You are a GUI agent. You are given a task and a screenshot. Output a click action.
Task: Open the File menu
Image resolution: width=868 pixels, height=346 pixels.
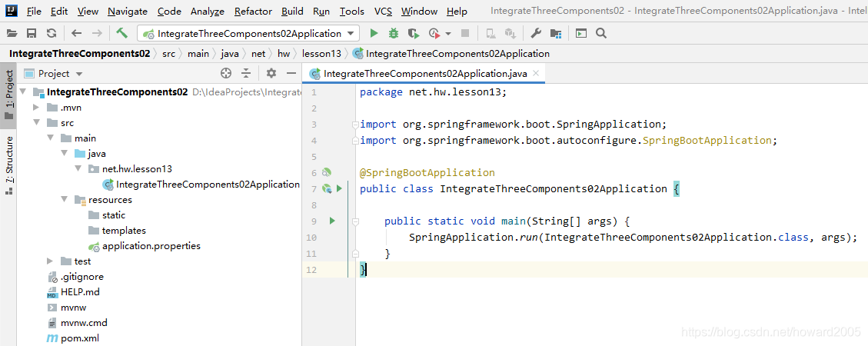click(x=34, y=11)
